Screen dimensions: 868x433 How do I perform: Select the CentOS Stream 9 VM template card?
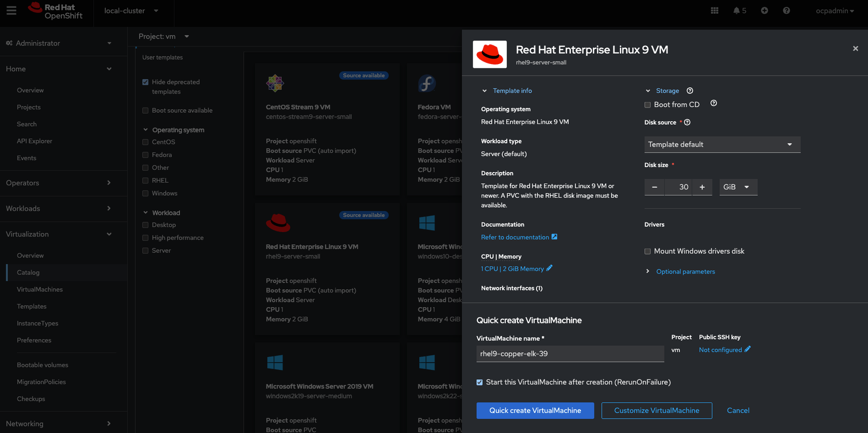327,129
